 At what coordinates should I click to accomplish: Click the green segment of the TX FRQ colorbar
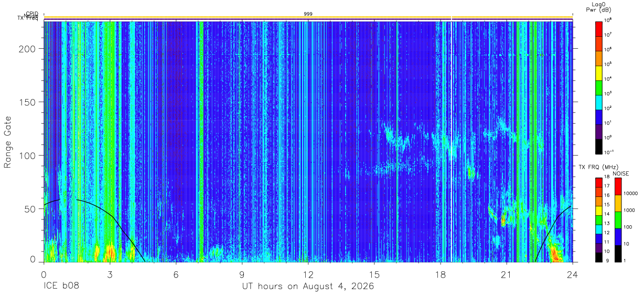(x=598, y=220)
